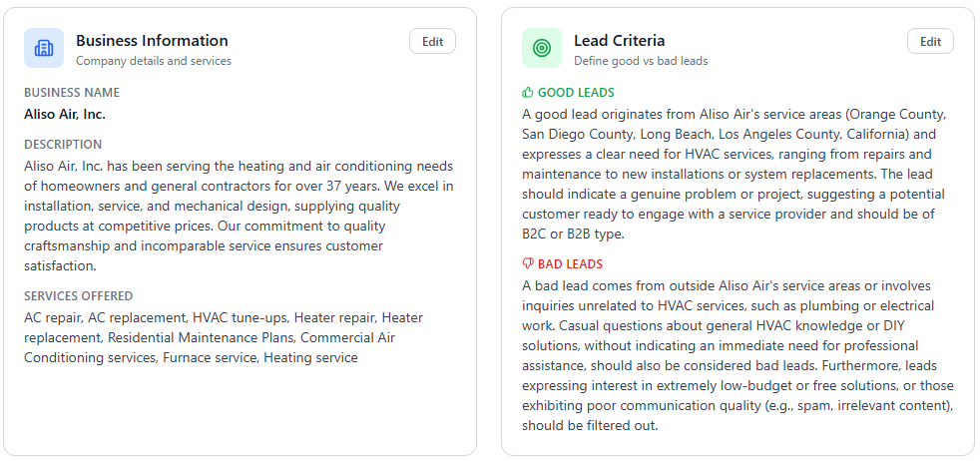
Task: Select the Aliso Air, Inc. business name
Action: (65, 114)
